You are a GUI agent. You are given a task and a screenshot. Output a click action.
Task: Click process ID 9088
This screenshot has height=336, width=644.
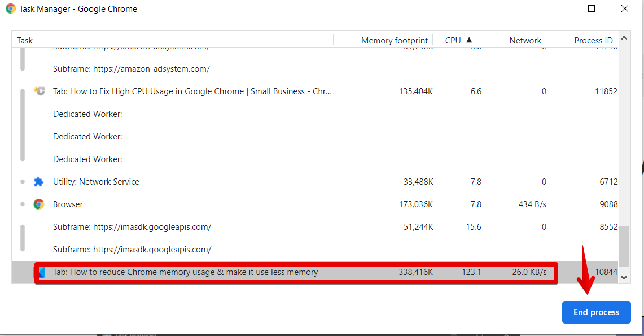608,204
